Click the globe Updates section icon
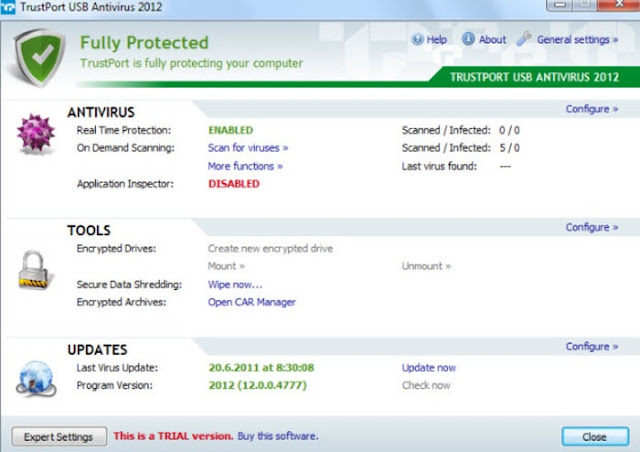Screen dimensions: 640x452 [36, 379]
